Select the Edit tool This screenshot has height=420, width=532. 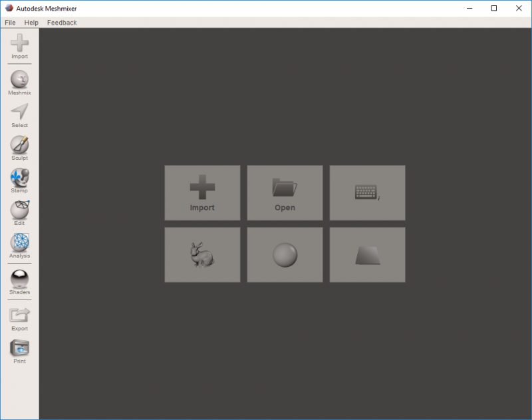pyautogui.click(x=19, y=213)
